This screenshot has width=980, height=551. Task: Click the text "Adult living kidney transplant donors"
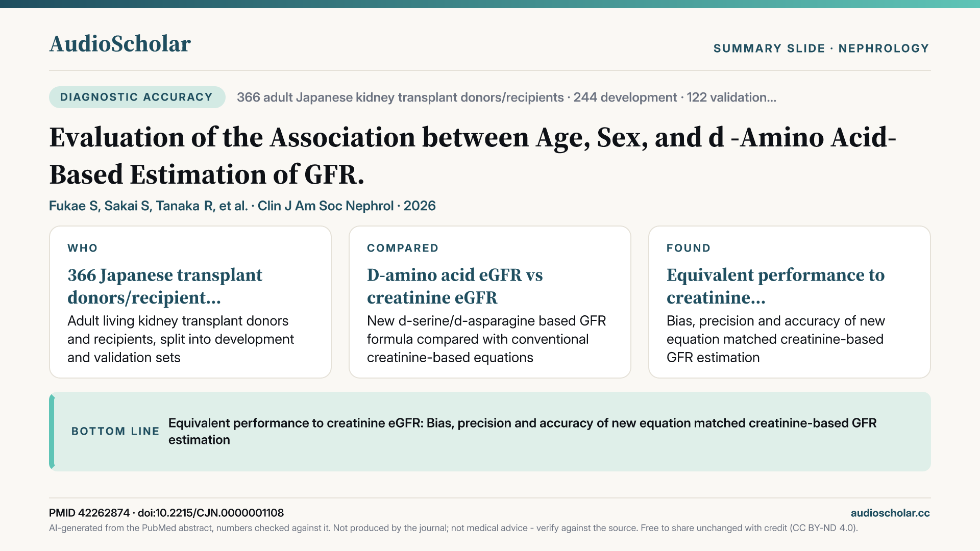pos(181,339)
